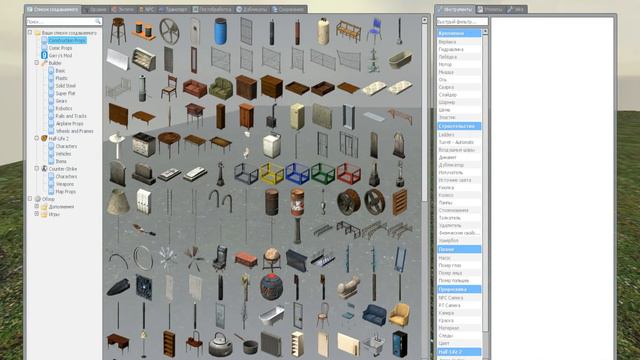Image resolution: width=640 pixels, height=360 pixels.
Task: Collapse the Half-Life 2 tree node
Action: [x=37, y=138]
